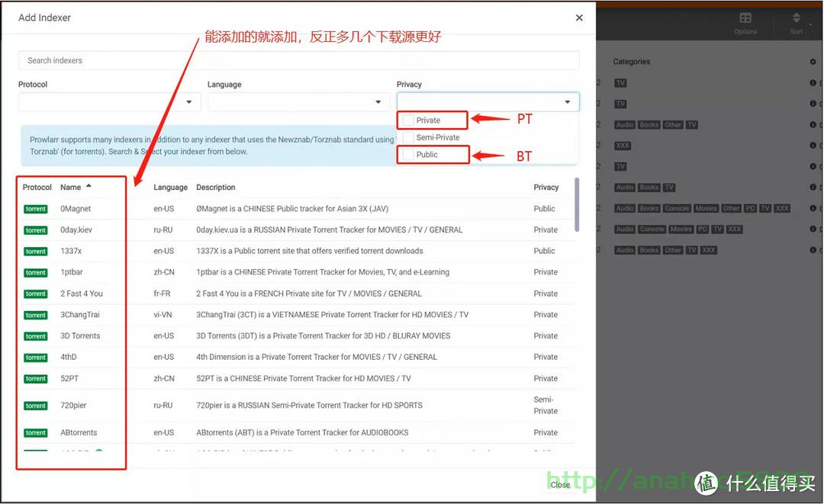The image size is (824, 504).
Task: Sort by Language column header
Action: (x=170, y=188)
